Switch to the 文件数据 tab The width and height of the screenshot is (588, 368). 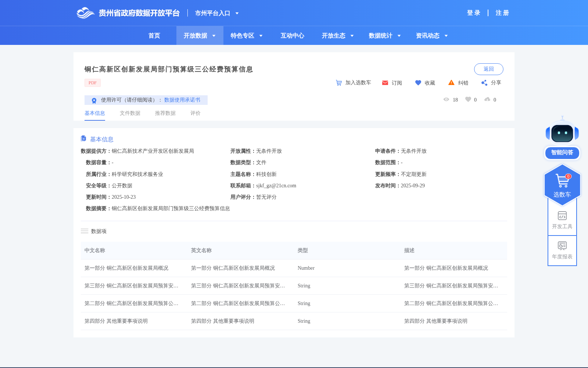click(x=130, y=113)
